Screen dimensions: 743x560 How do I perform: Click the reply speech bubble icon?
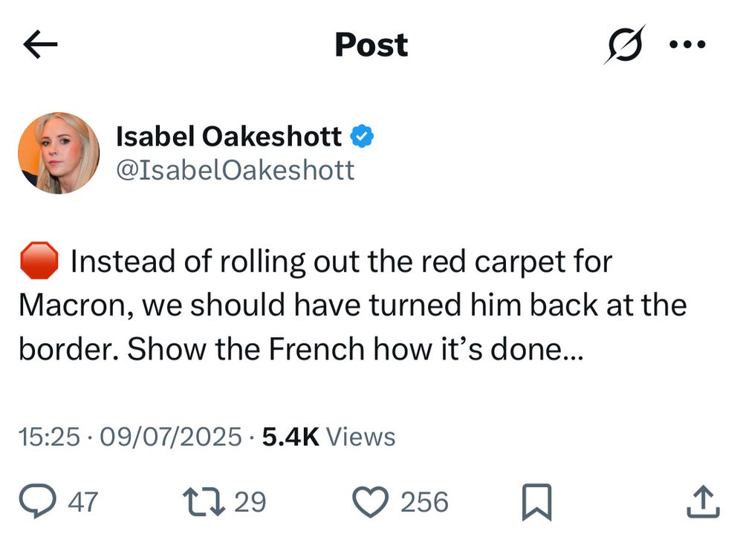click(x=37, y=501)
